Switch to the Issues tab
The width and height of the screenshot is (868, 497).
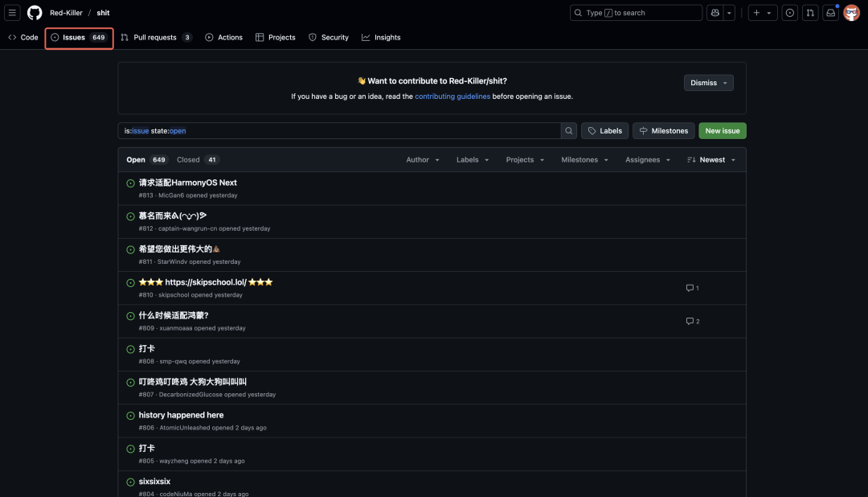point(79,38)
